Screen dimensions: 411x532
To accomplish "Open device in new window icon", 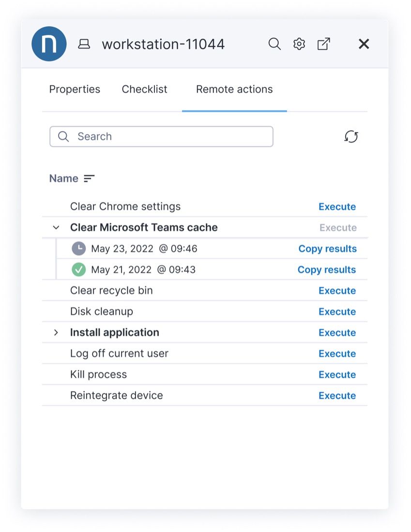I will tap(323, 44).
